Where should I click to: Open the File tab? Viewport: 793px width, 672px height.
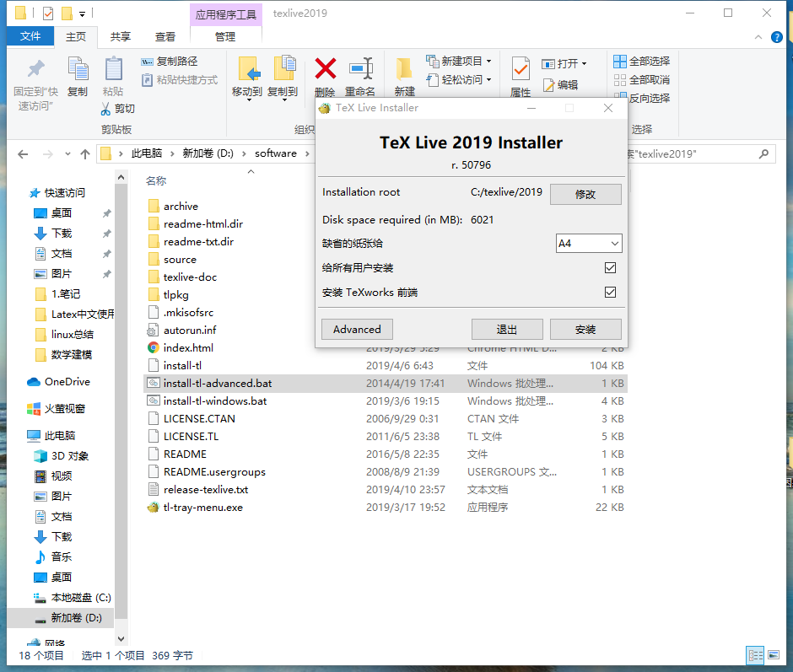tap(30, 36)
